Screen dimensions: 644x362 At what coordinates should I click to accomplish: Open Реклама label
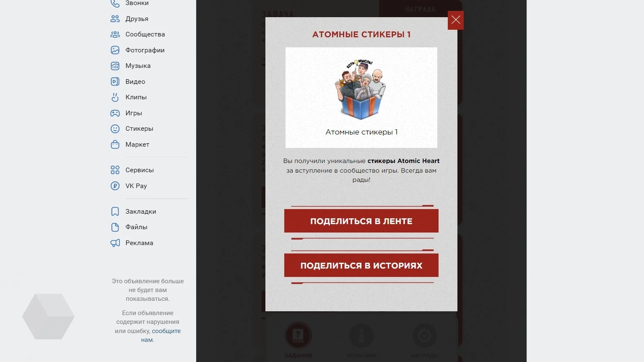click(x=139, y=243)
